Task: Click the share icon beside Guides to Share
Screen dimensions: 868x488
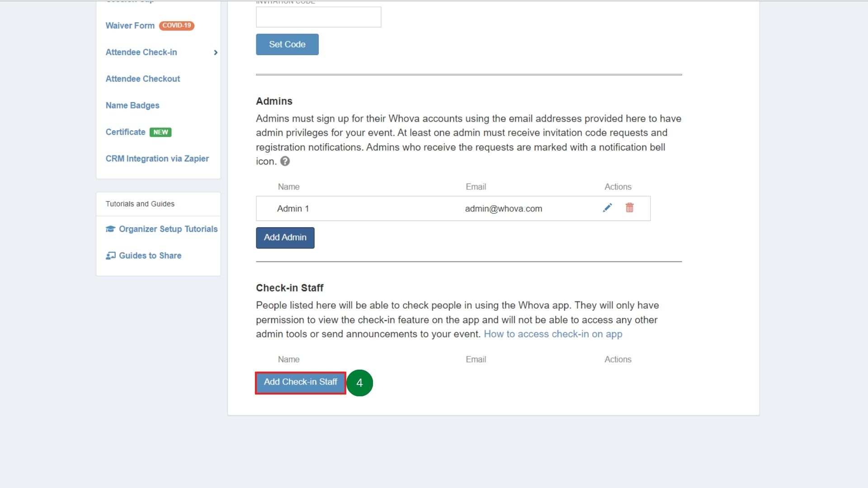Action: 111,255
